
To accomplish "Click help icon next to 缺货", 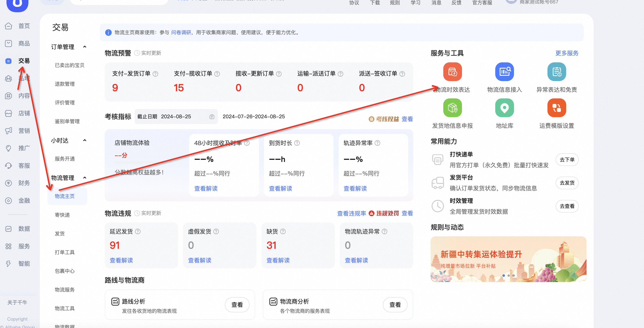I will coord(283,231).
